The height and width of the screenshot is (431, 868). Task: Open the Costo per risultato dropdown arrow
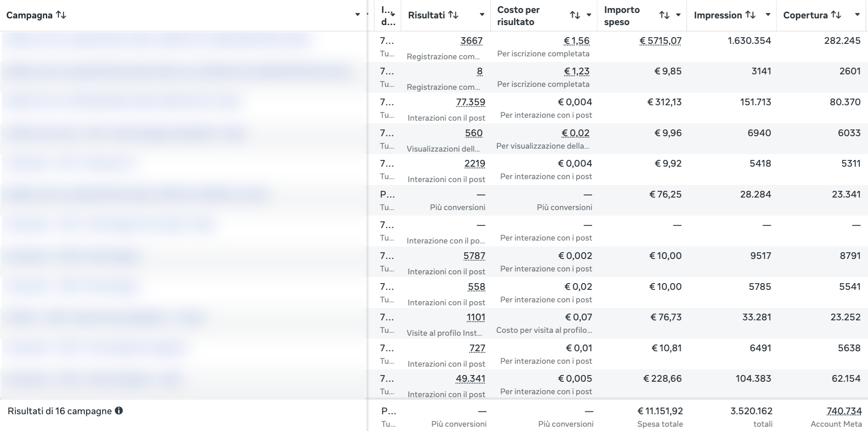point(589,15)
